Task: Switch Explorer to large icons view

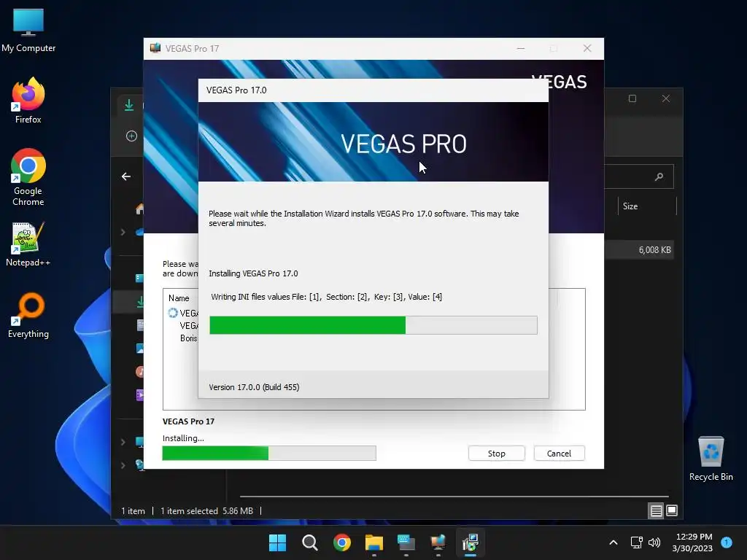Action: pyautogui.click(x=672, y=510)
